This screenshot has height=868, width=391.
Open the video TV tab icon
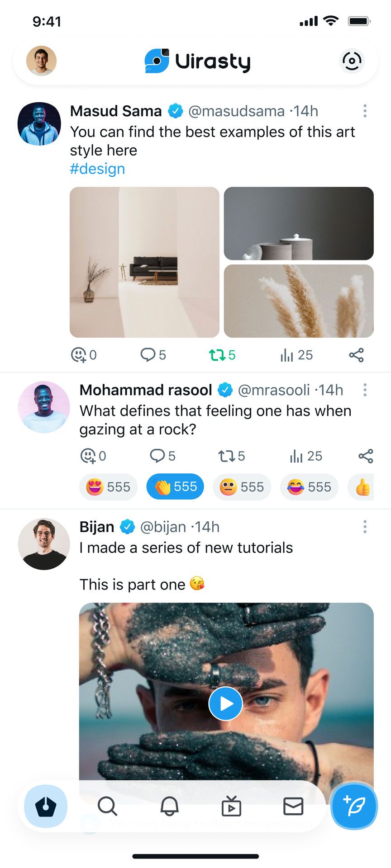click(231, 806)
